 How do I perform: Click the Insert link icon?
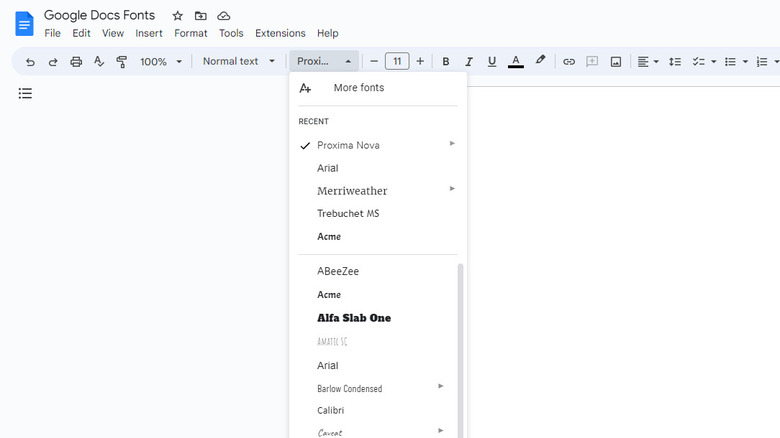tap(569, 62)
